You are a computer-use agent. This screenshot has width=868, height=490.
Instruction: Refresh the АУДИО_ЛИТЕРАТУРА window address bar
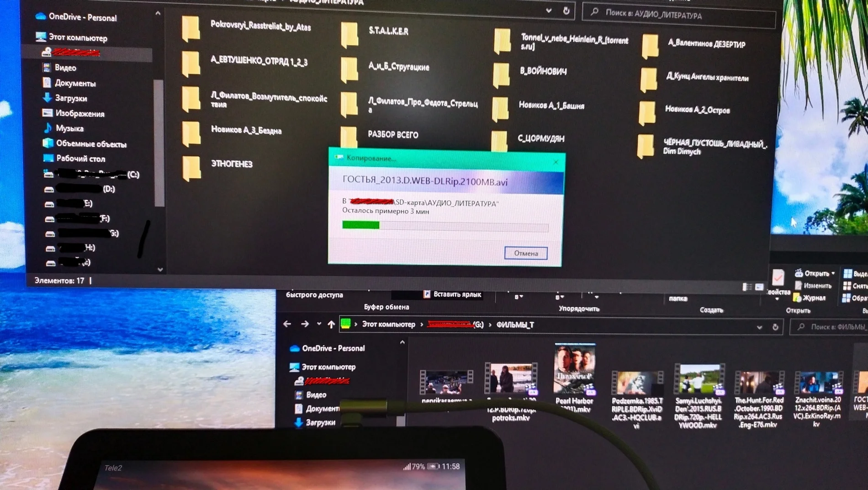click(x=566, y=11)
